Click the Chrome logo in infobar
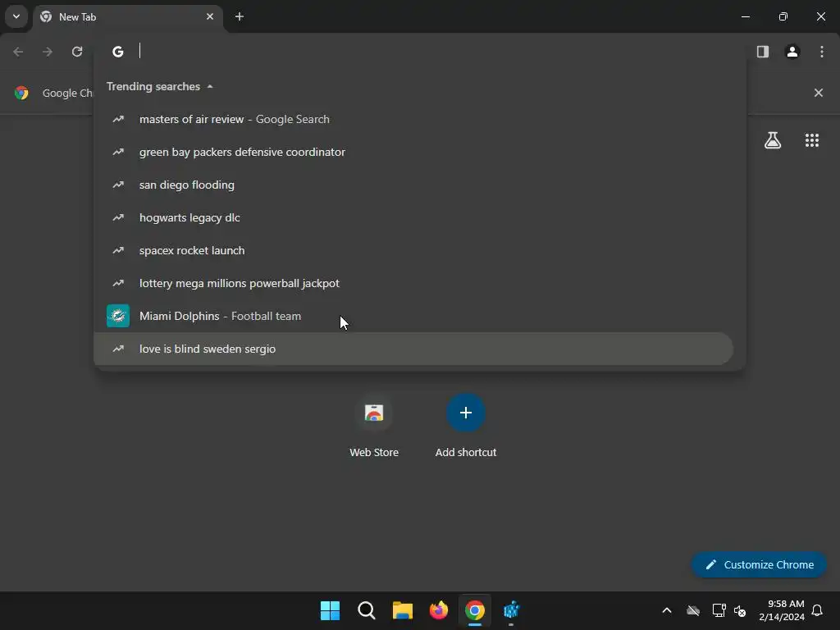The height and width of the screenshot is (630, 840). [x=21, y=93]
